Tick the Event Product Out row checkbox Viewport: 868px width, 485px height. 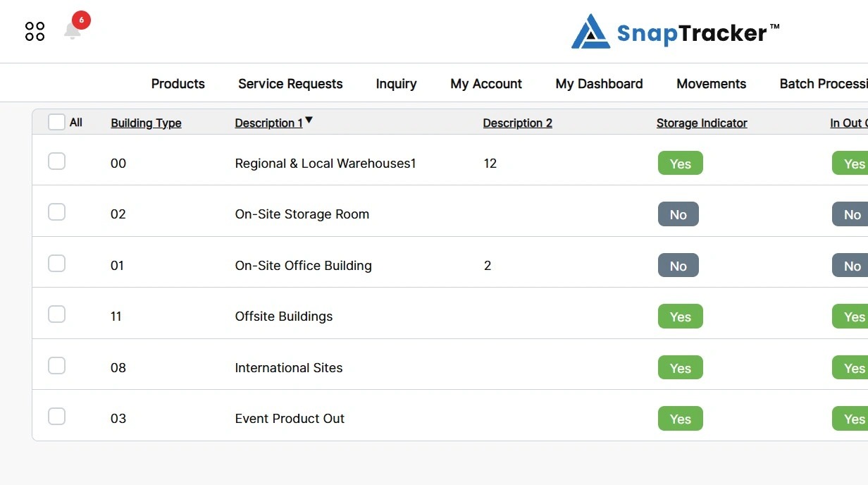pyautogui.click(x=56, y=417)
